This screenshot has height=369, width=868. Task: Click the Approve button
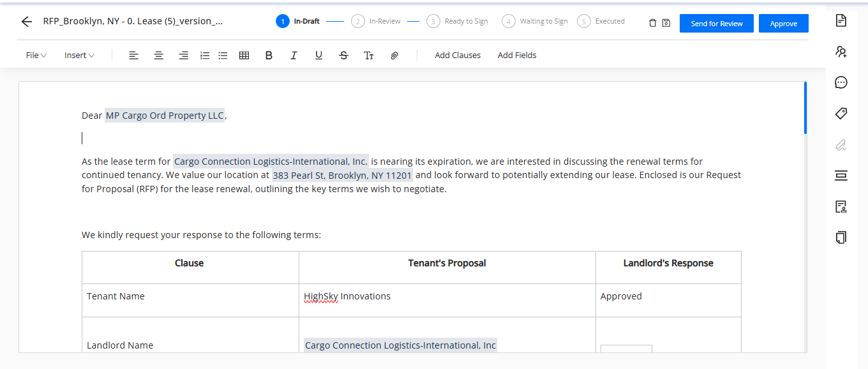tap(784, 24)
